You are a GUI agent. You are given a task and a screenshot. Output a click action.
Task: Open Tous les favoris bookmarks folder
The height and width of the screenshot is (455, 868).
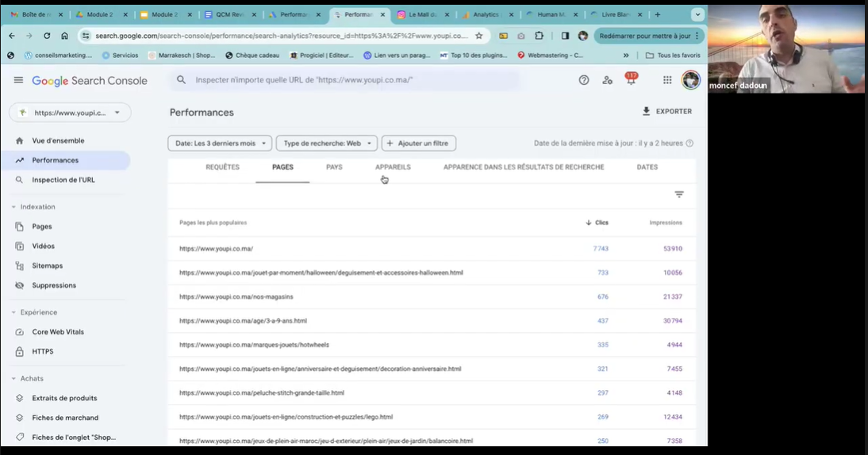[673, 55]
